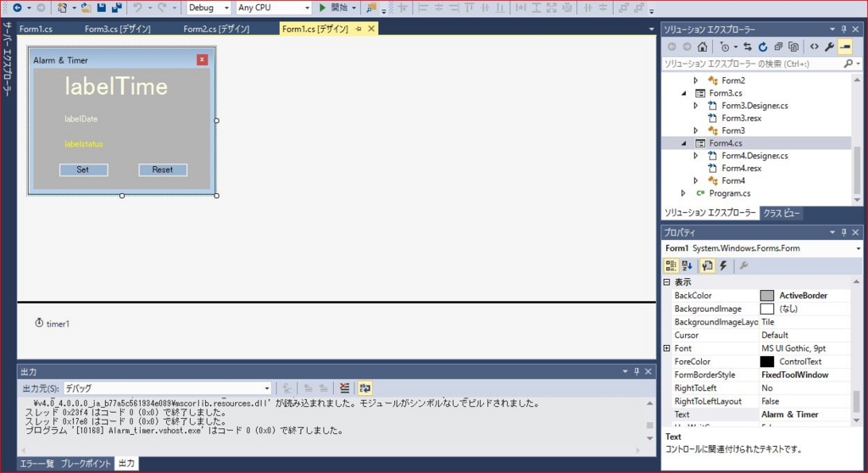Image resolution: width=868 pixels, height=473 pixels.
Task: Collapse the Form4.cs tree node
Action: [x=684, y=143]
